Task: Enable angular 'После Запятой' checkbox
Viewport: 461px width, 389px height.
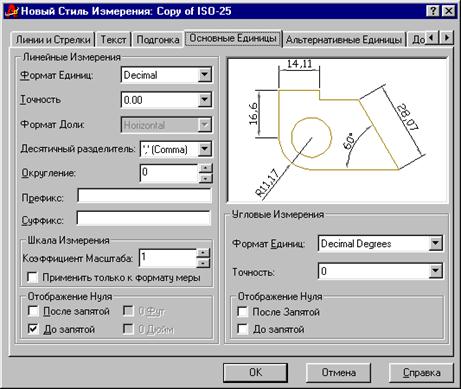Action: (x=242, y=312)
